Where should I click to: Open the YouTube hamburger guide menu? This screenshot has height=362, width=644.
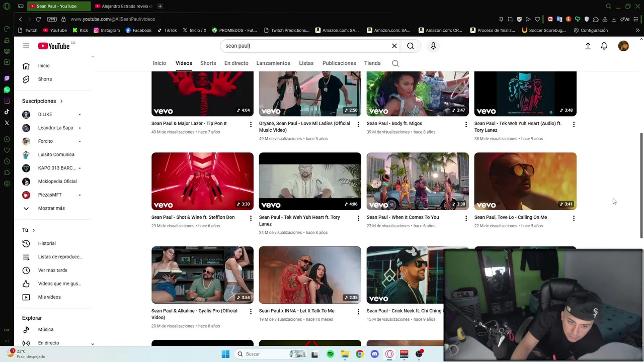tap(26, 46)
